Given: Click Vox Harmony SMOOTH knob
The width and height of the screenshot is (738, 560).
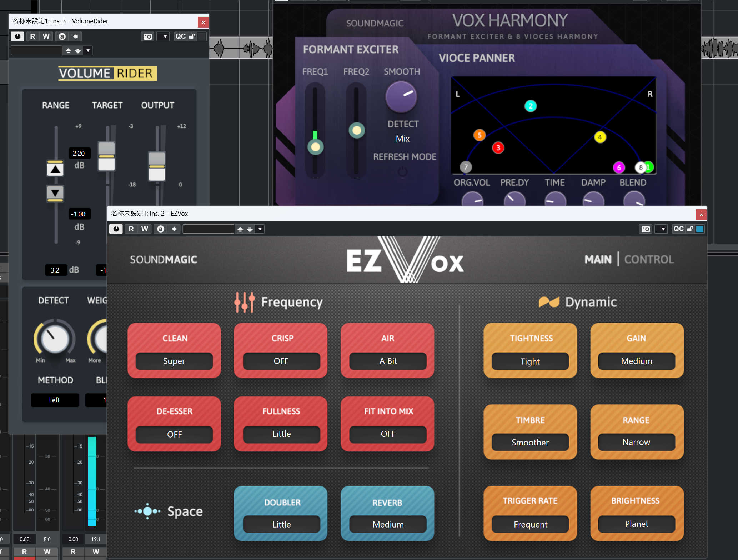Looking at the screenshot, I should (x=401, y=97).
